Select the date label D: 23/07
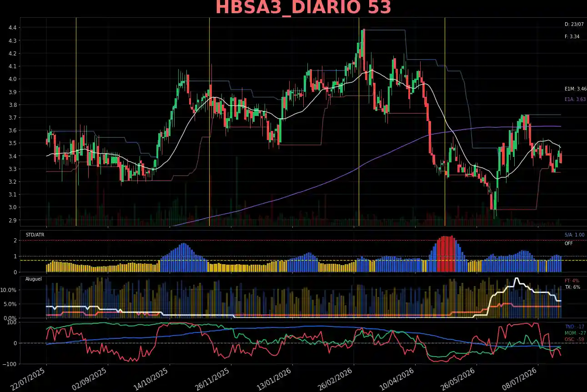Screen dimensions: 587x392 574,24
